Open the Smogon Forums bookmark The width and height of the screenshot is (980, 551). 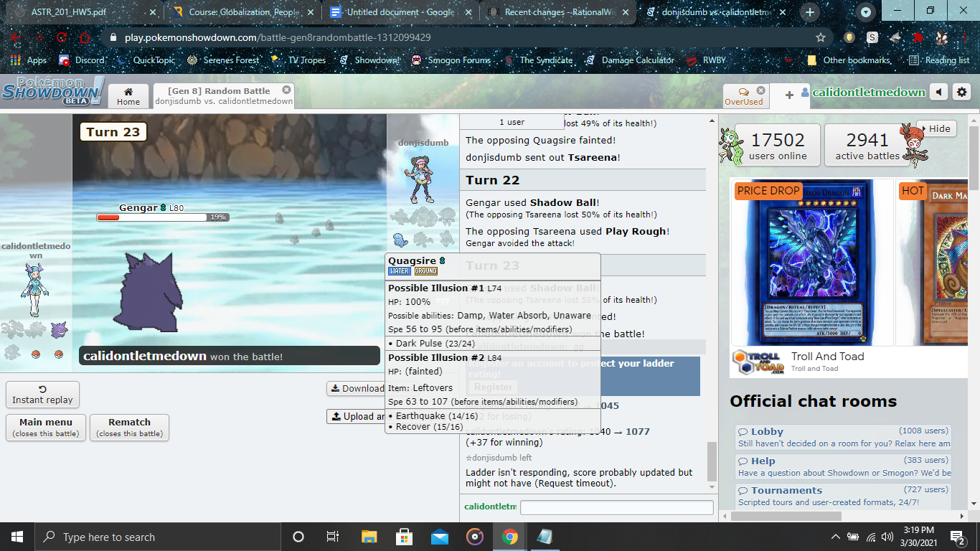451,60
